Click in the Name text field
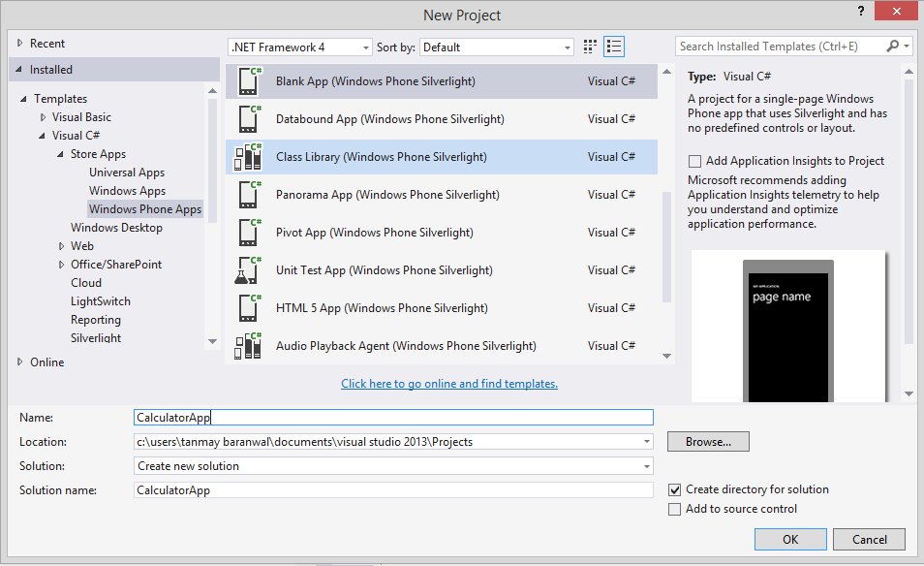 tap(393, 418)
